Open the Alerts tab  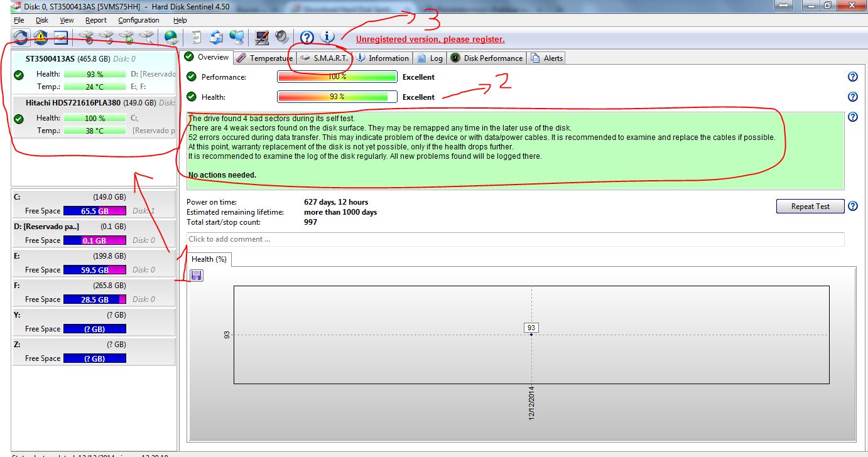[x=546, y=58]
